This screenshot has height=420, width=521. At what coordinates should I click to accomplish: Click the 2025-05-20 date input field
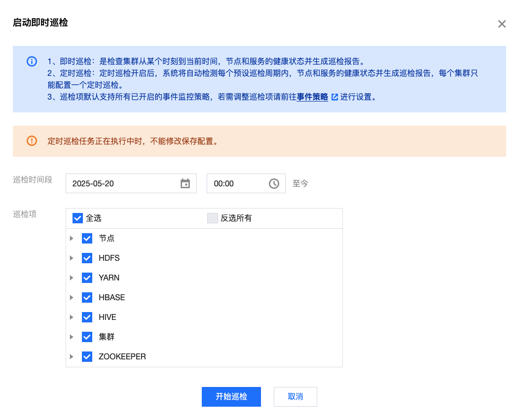click(123, 183)
